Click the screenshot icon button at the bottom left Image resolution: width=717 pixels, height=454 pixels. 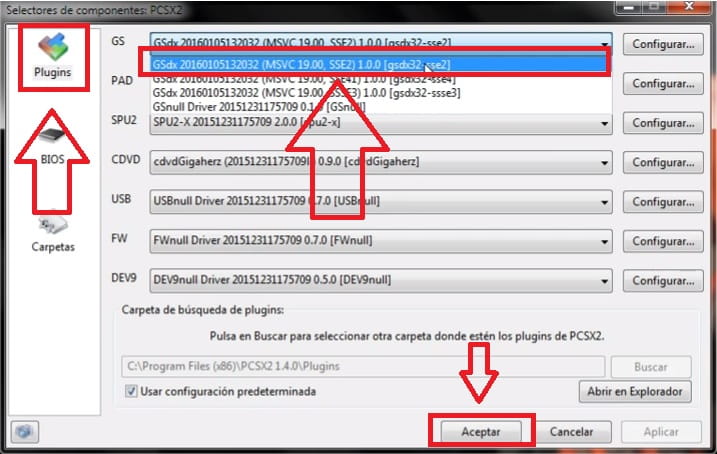point(25,432)
